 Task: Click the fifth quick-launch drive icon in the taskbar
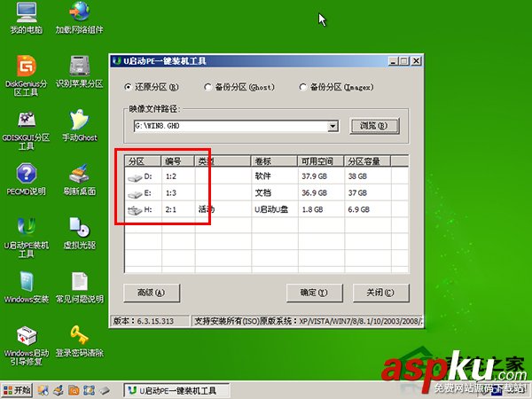[x=105, y=390]
